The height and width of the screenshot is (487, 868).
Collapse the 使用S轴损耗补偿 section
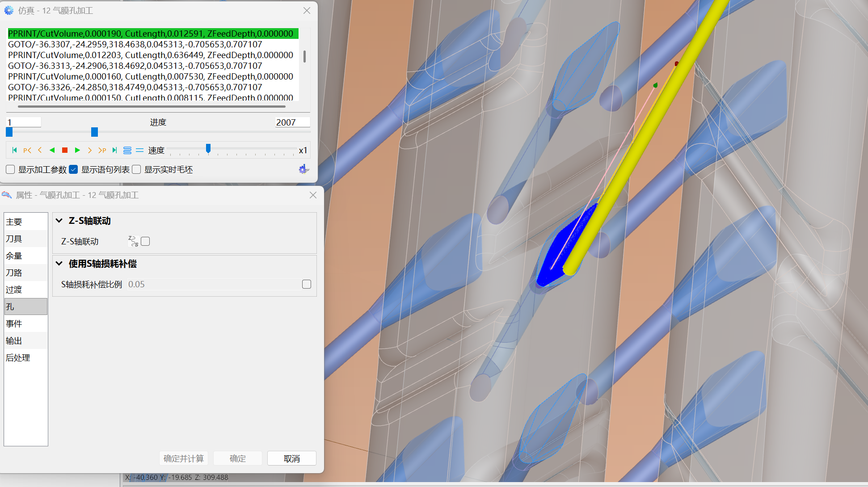point(59,264)
